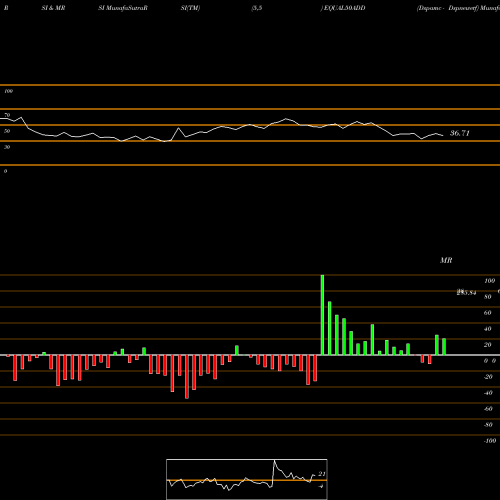Click the MR axis label -40
Screen dimensions: 500x500
[488, 393]
